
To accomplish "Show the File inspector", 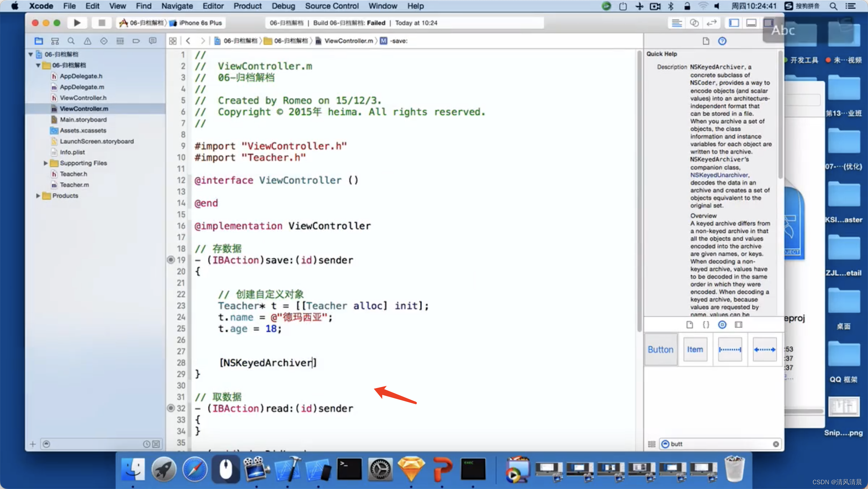I will 706,41.
